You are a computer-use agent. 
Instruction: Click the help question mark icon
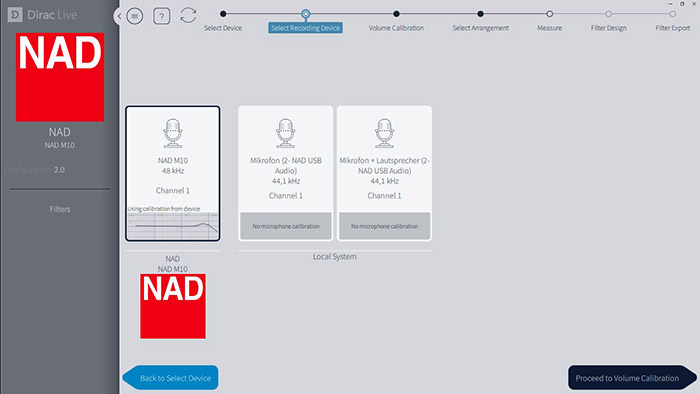162,16
